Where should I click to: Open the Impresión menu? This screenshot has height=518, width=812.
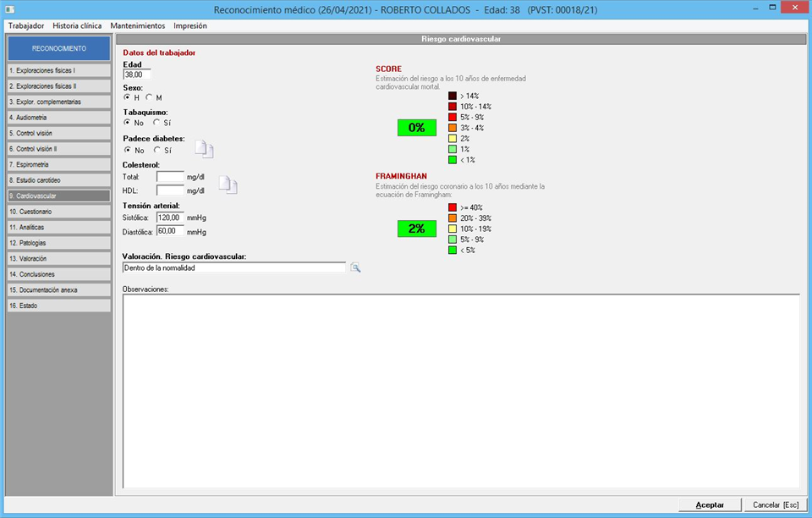[189, 25]
